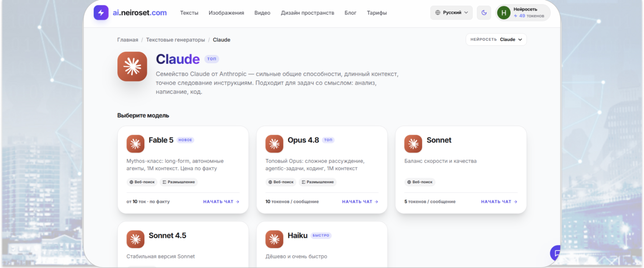Click the lightning bolt site logo
Viewport: 644px width, 268px height.
101,13
